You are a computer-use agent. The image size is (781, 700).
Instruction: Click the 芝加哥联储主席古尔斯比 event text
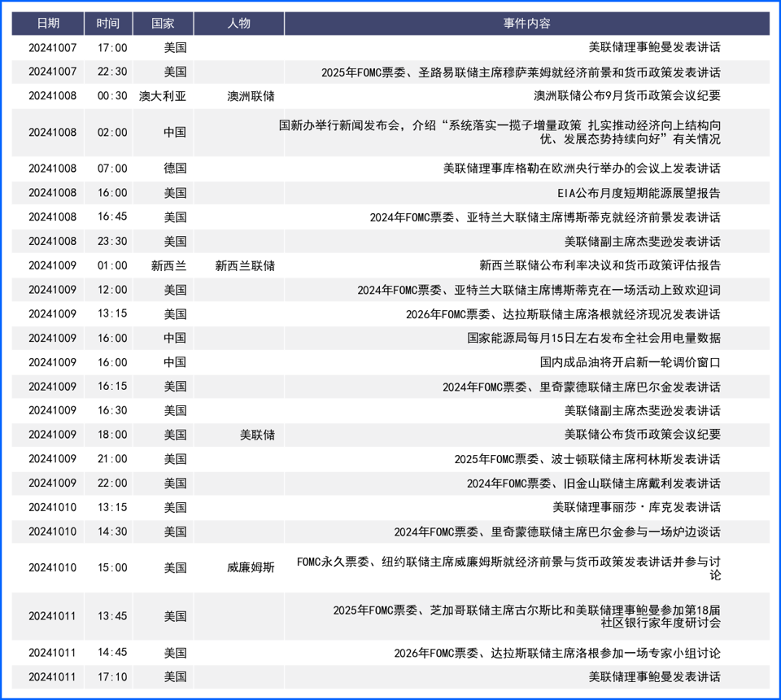[526, 616]
